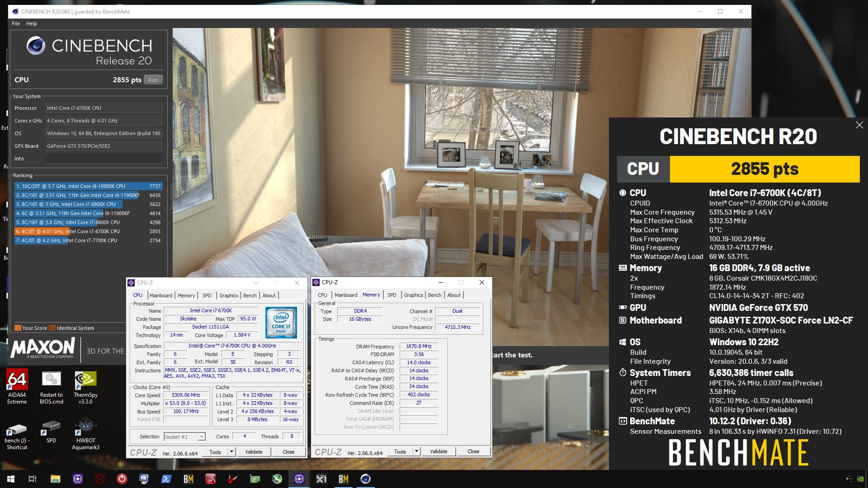Image resolution: width=868 pixels, height=488 pixels.
Task: Open the Mainboard tab in left CPU-Z window
Action: click(x=161, y=296)
